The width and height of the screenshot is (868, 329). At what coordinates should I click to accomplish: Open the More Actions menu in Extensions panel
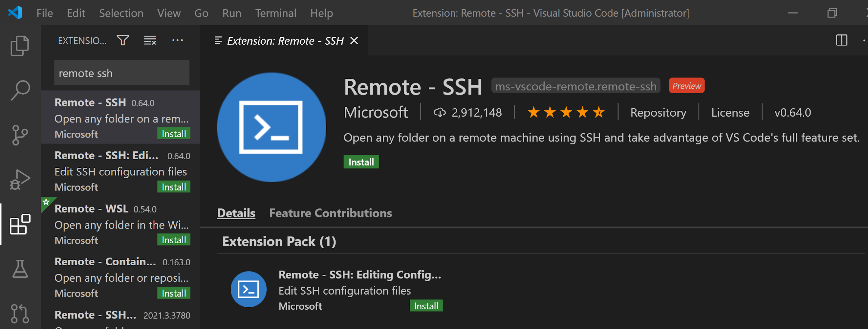(x=178, y=40)
